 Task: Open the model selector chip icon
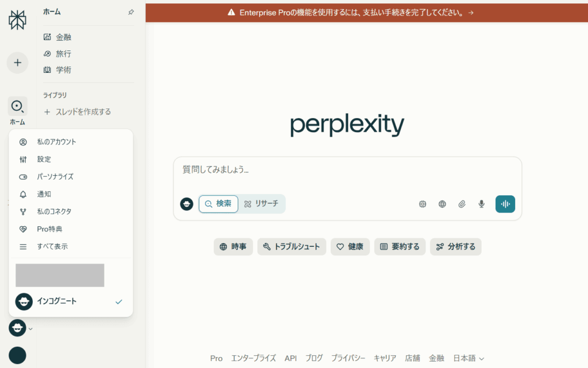pos(423,204)
